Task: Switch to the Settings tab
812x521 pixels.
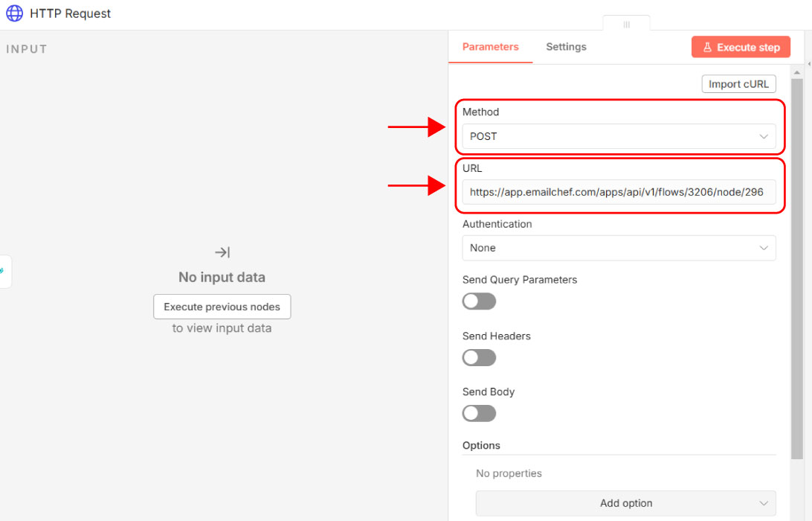Action: [x=566, y=47]
